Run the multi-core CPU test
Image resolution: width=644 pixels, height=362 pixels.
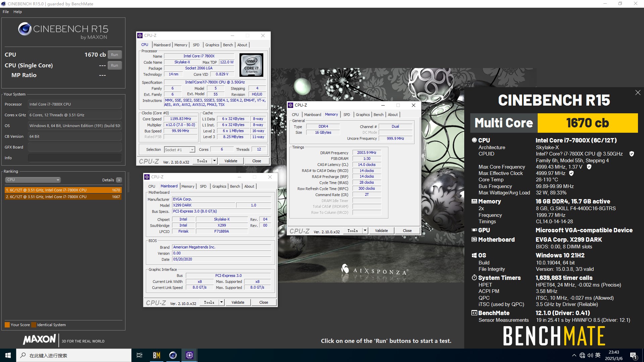tap(114, 55)
